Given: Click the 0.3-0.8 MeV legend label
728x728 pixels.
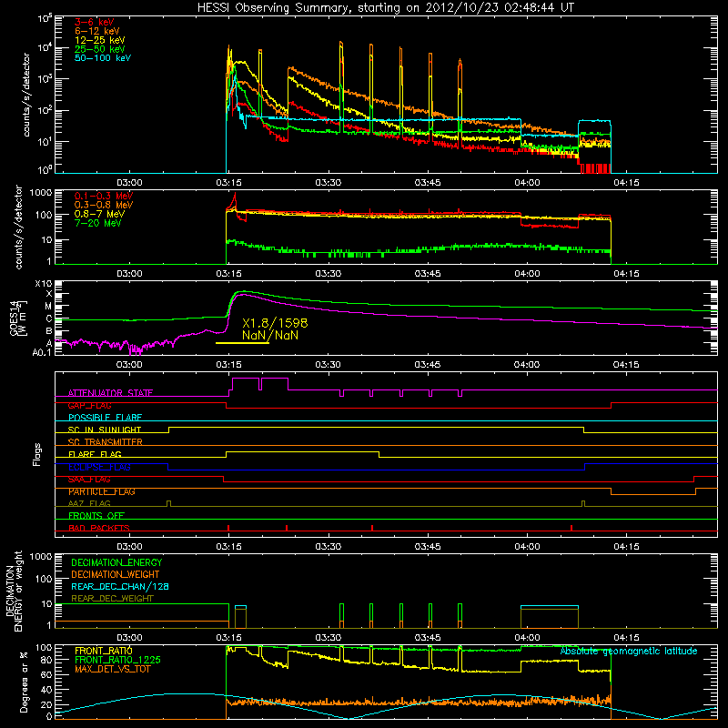Looking at the screenshot, I should [104, 205].
